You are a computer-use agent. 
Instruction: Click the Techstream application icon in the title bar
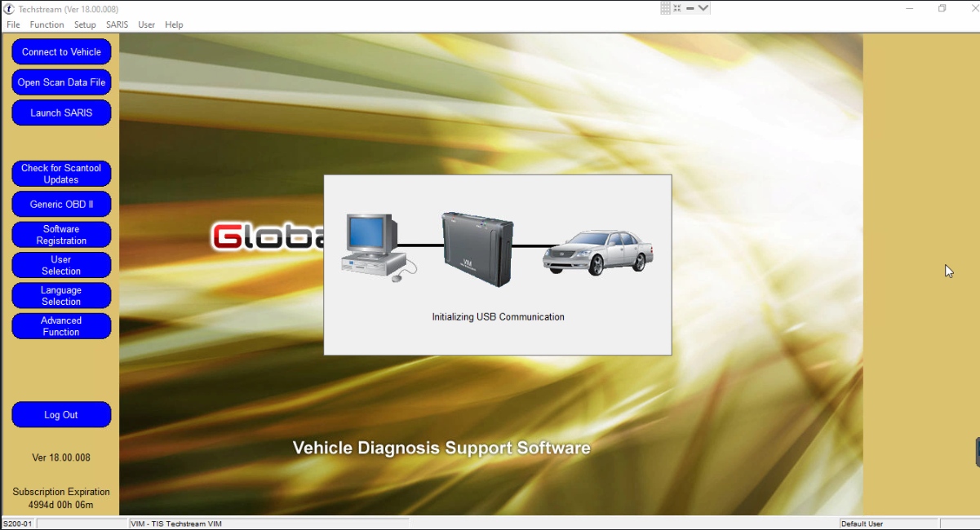point(8,8)
